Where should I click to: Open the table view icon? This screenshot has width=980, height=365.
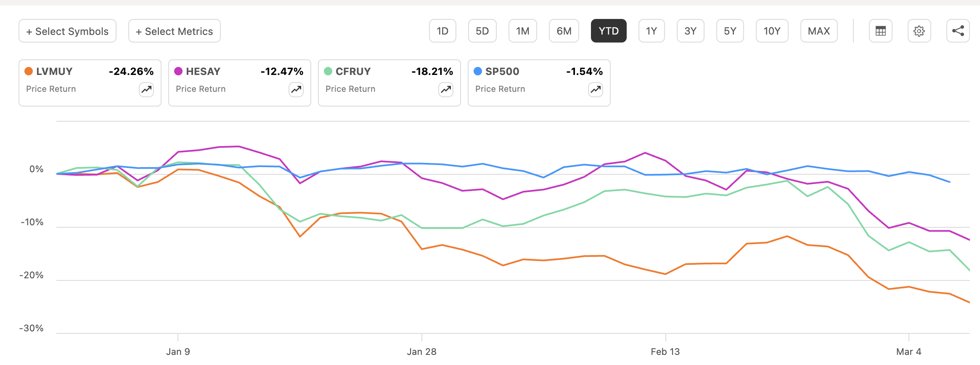click(x=880, y=31)
